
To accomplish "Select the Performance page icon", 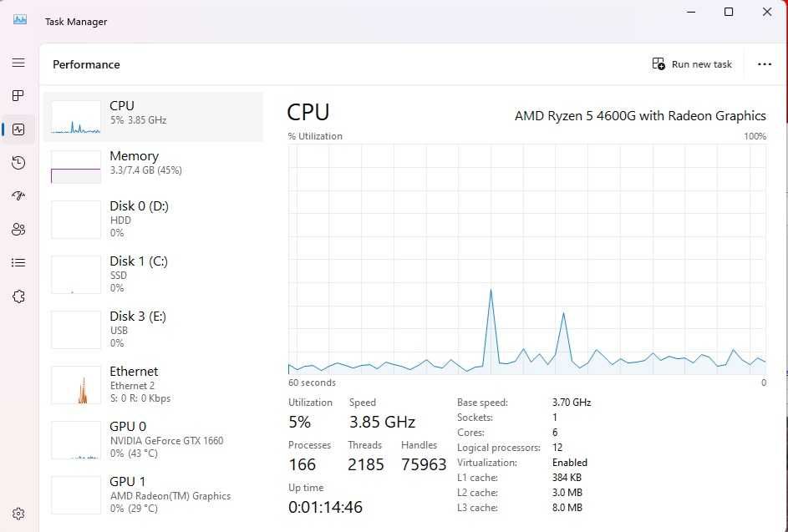I will pos(18,129).
